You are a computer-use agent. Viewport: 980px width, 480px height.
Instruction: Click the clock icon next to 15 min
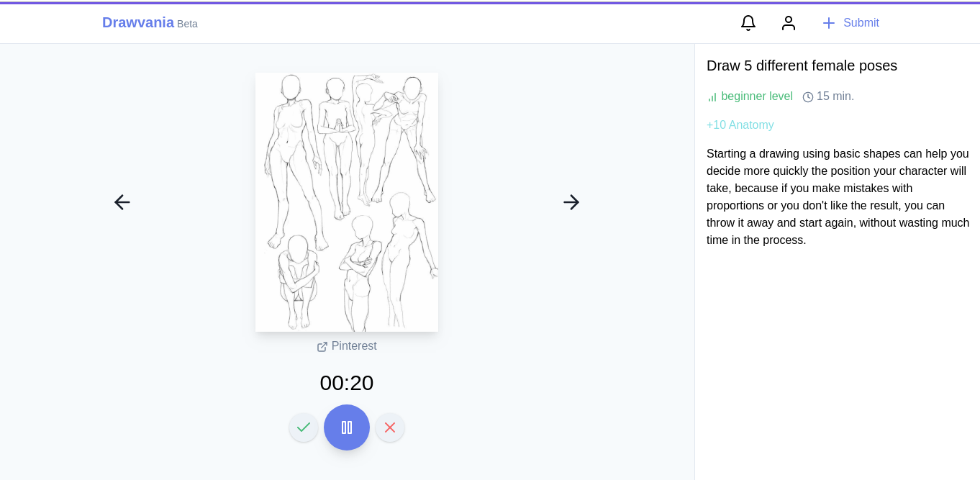808,96
